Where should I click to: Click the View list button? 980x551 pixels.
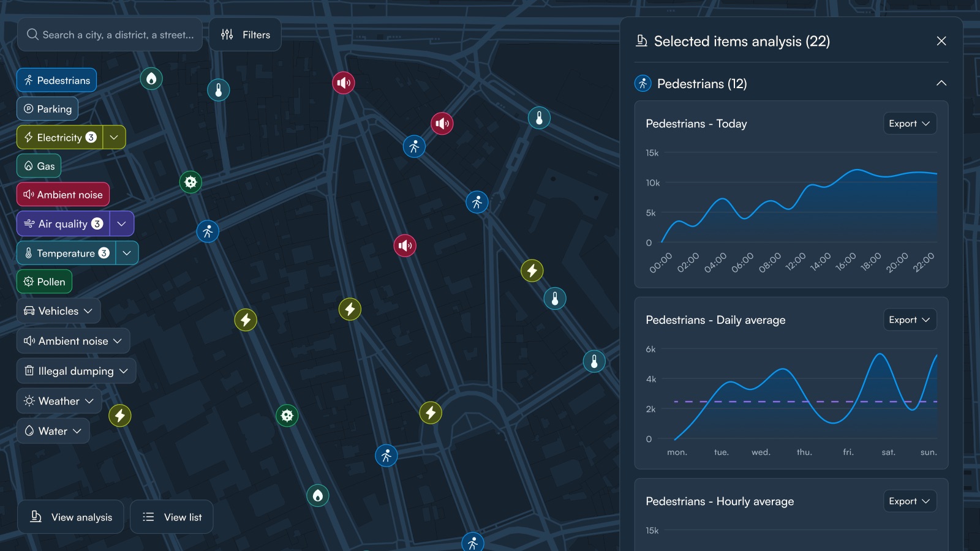pyautogui.click(x=171, y=517)
